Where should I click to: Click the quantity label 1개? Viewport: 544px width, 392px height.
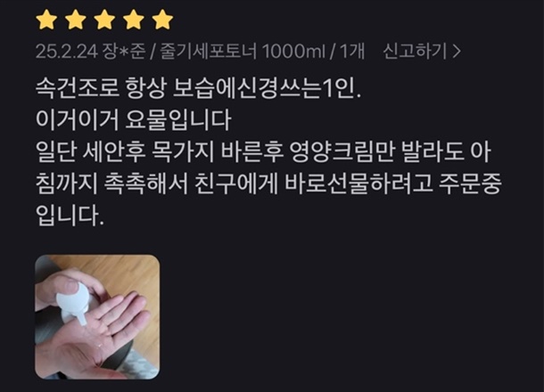pos(352,52)
